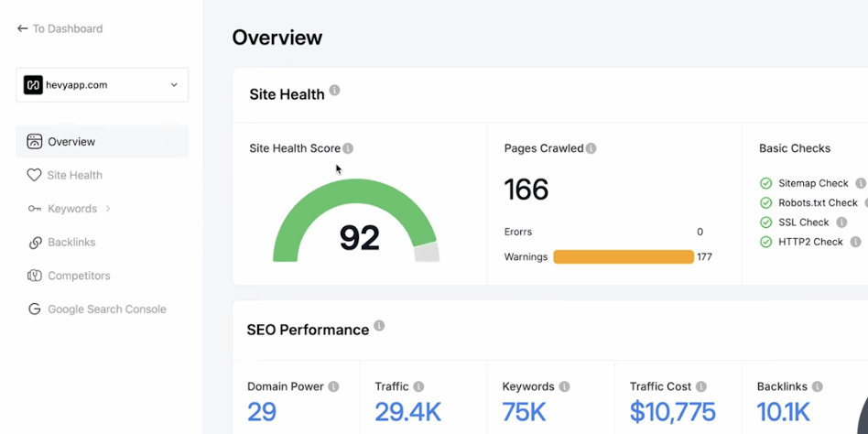
Task: Click the Competitors sidebar icon
Action: coord(34,276)
